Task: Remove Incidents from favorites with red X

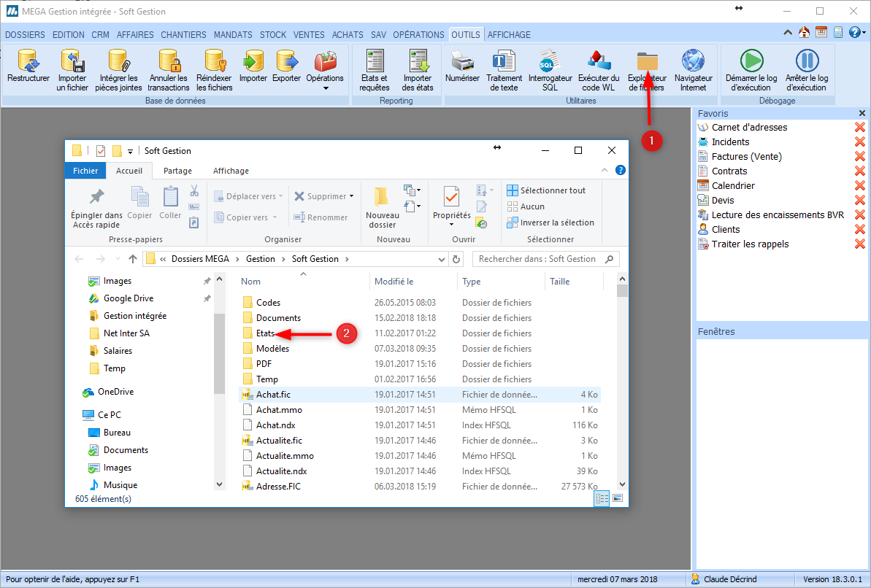Action: click(x=859, y=142)
